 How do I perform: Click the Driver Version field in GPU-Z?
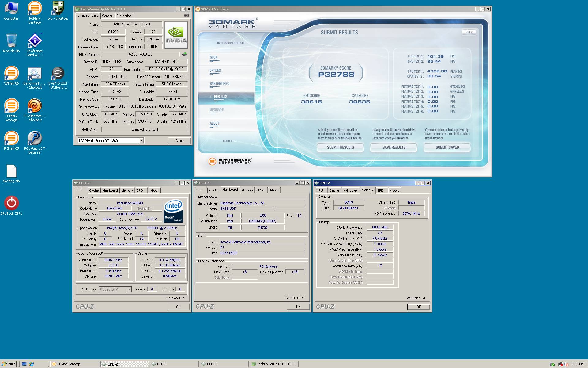click(144, 106)
